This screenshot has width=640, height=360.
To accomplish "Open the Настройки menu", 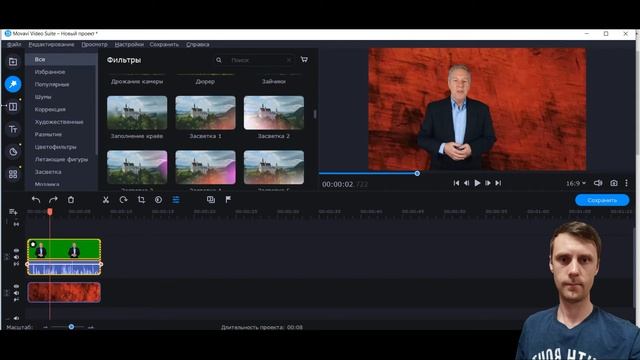I will pos(129,44).
